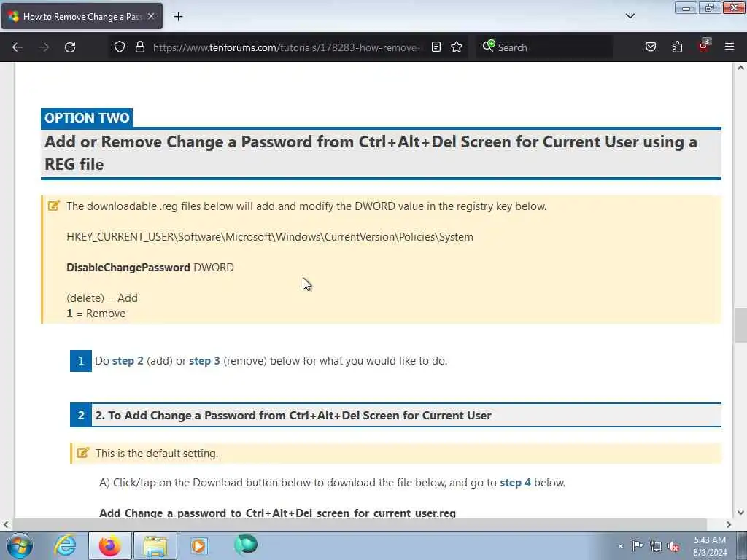Image resolution: width=747 pixels, height=560 pixels.
Task: Select the How to Remove Change a Password tab
Action: point(82,16)
